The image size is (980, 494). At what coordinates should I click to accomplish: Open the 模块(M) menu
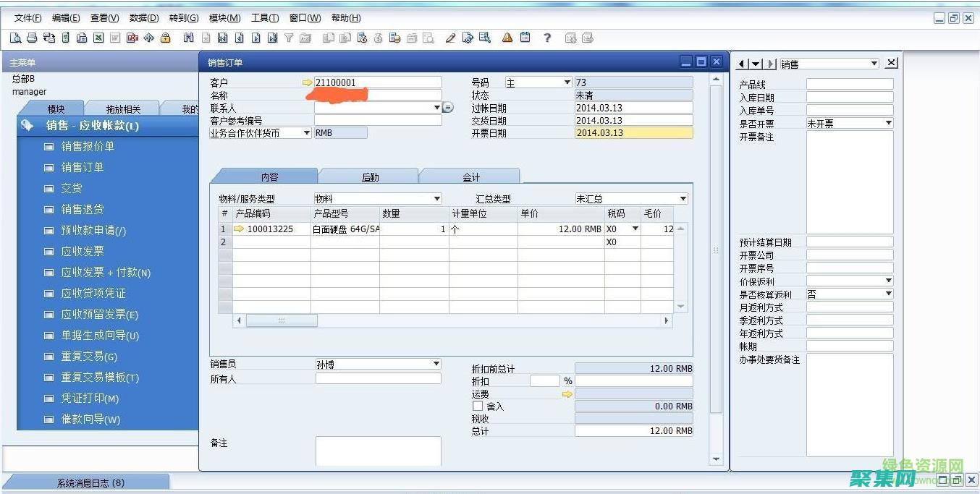pos(224,17)
